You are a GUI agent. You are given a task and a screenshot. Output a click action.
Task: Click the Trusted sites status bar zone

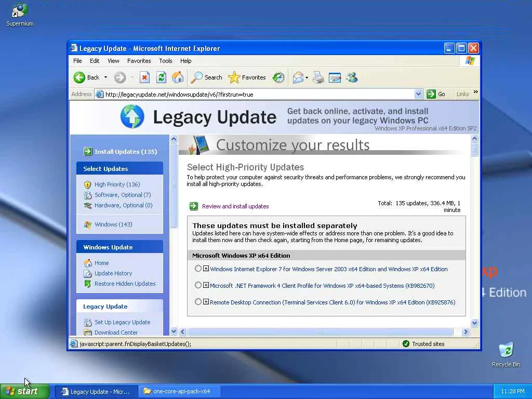[423, 344]
